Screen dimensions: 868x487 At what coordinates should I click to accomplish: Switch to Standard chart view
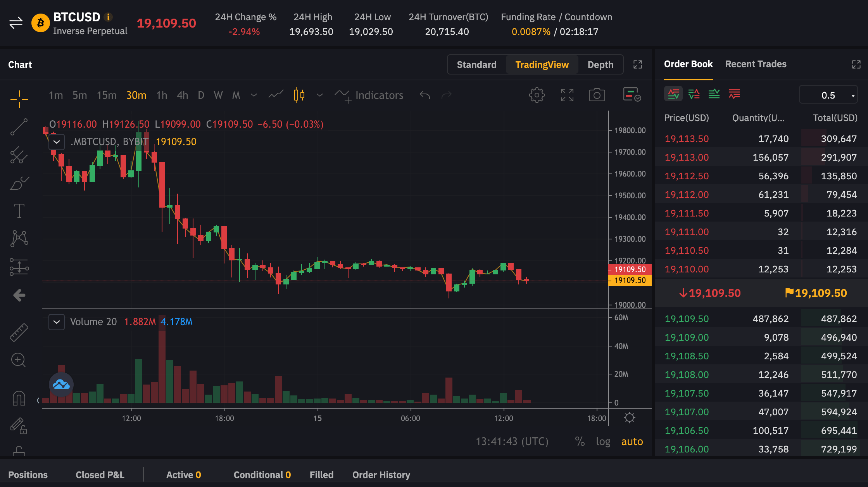tap(477, 64)
